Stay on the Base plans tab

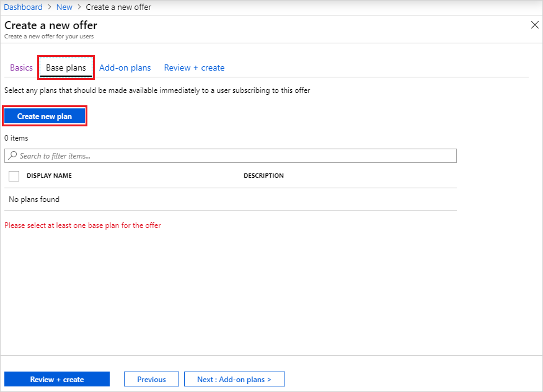pos(65,67)
